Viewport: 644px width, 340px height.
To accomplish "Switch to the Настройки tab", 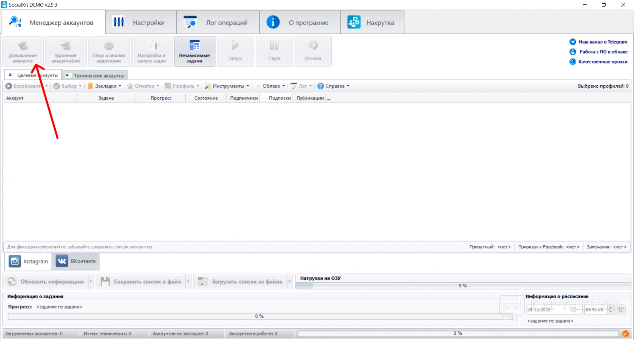I will pyautogui.click(x=141, y=22).
